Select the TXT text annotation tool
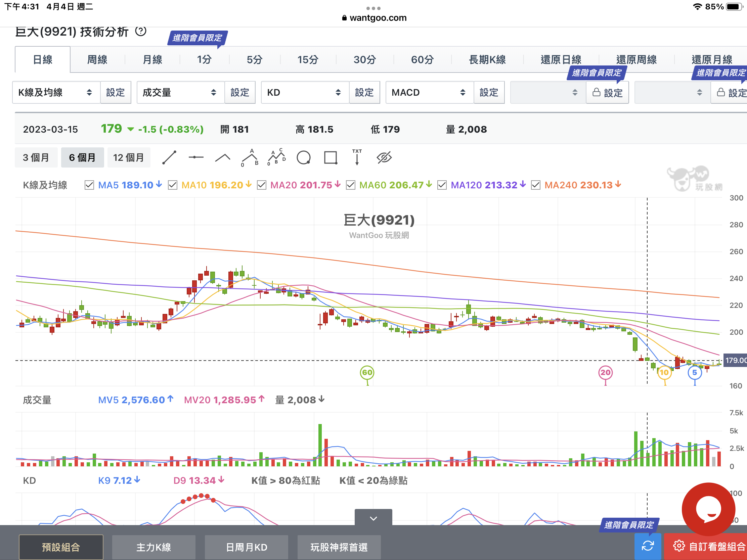 [x=357, y=158]
